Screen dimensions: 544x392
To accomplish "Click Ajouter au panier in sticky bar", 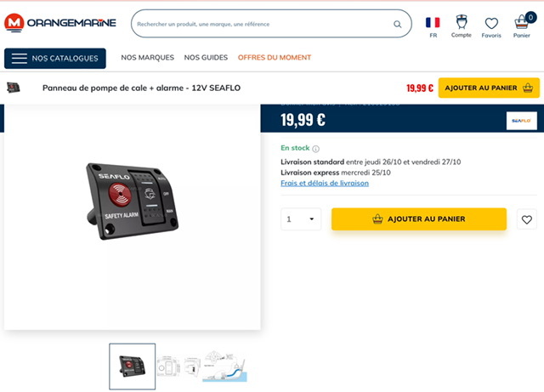I will tap(489, 88).
